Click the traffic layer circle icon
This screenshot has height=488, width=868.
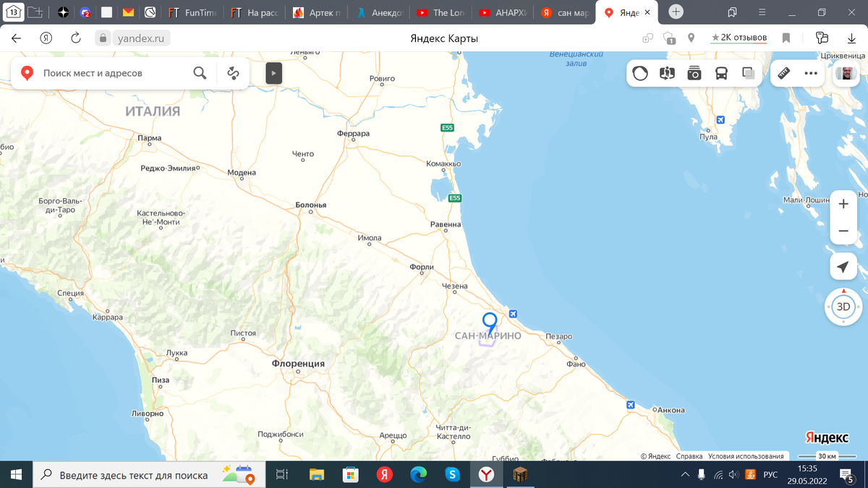point(640,73)
